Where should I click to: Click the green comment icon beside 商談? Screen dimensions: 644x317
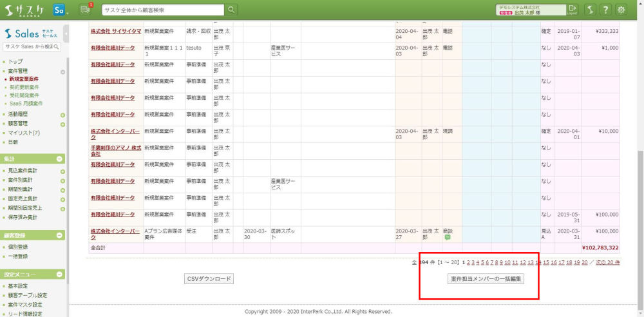[x=448, y=237]
